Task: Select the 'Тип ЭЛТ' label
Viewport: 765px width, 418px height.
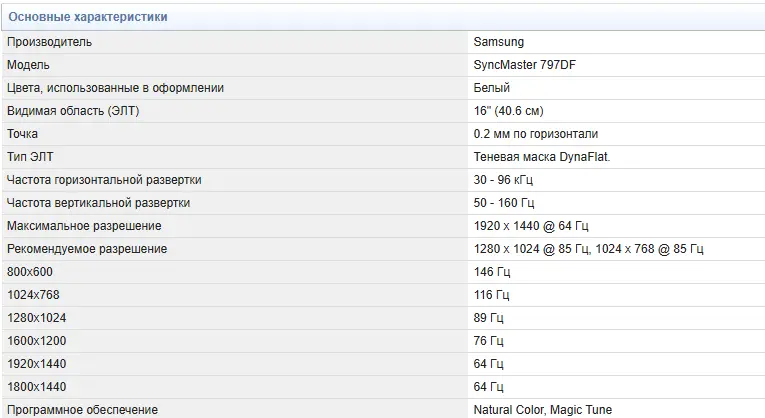Action: [x=30, y=157]
